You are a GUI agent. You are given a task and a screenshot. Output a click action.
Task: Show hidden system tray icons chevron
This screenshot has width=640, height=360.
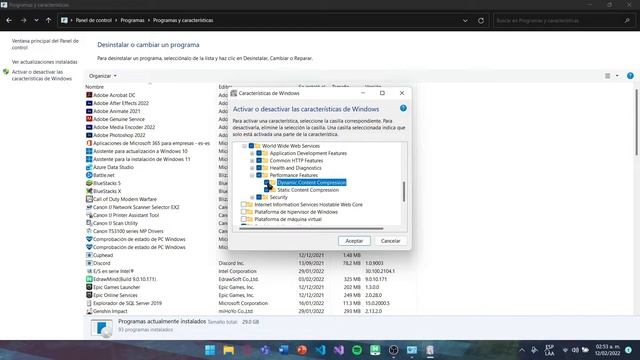(x=522, y=350)
